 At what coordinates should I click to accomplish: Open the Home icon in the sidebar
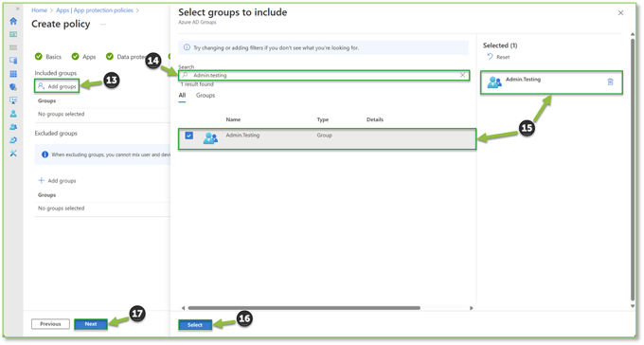(x=13, y=21)
